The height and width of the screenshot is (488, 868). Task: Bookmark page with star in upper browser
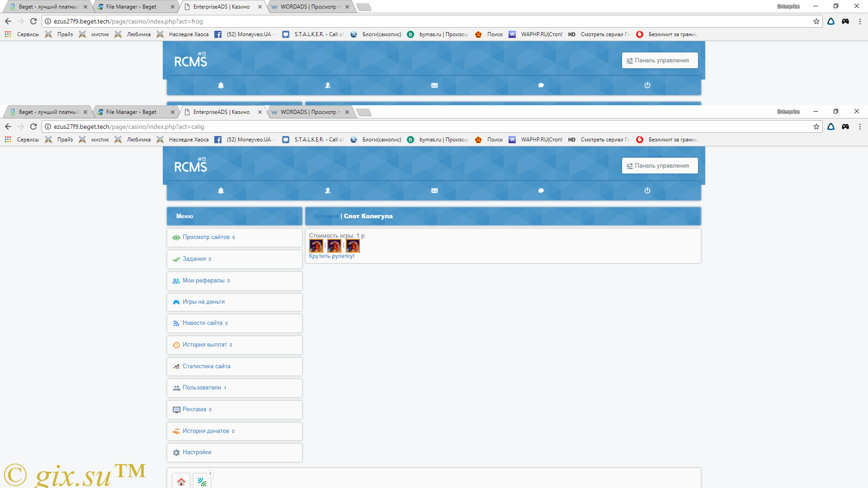tap(816, 21)
